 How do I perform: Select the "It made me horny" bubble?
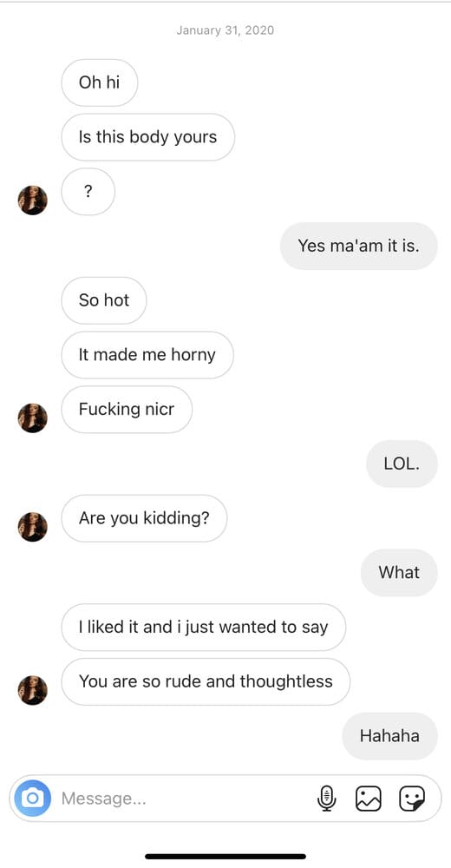point(147,355)
